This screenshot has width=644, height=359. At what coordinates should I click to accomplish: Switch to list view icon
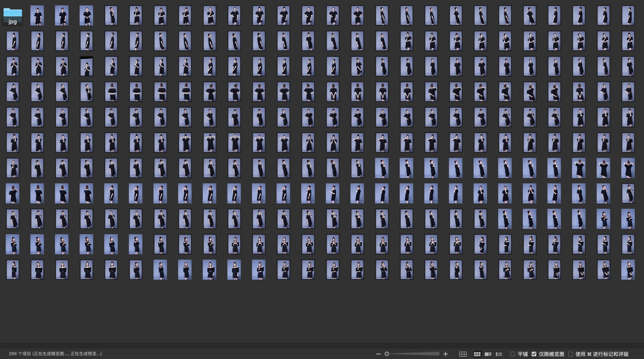pyautogui.click(x=499, y=354)
